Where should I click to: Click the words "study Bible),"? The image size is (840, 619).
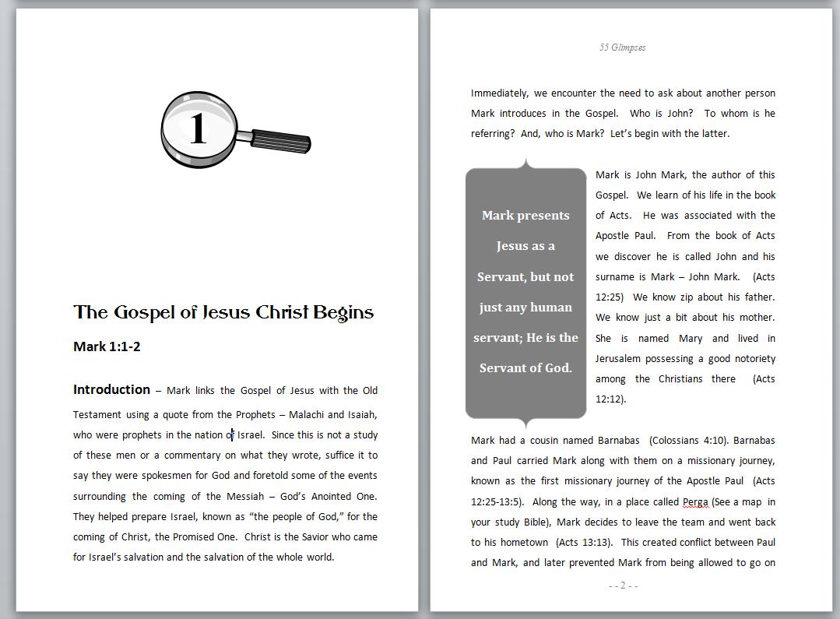pyautogui.click(x=522, y=522)
